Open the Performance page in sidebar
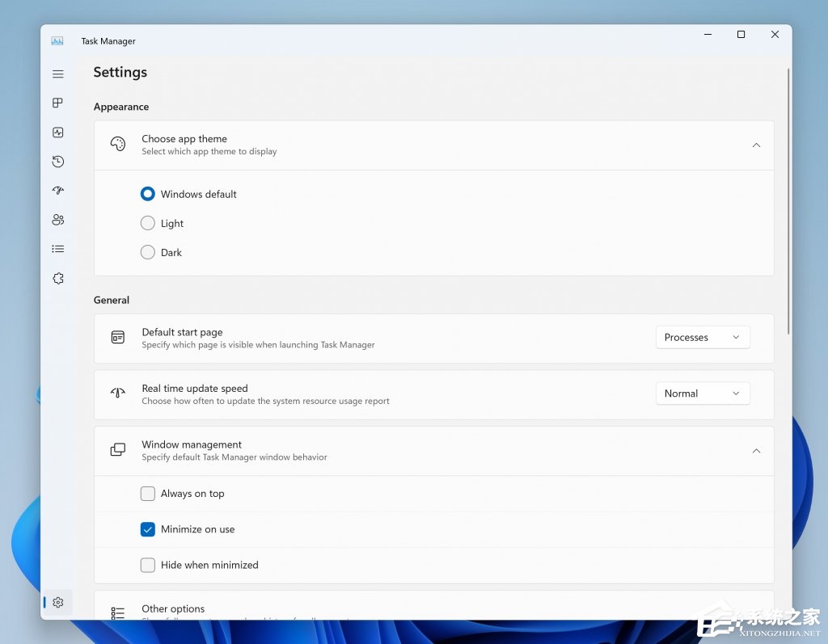The height and width of the screenshot is (644, 828). click(58, 133)
